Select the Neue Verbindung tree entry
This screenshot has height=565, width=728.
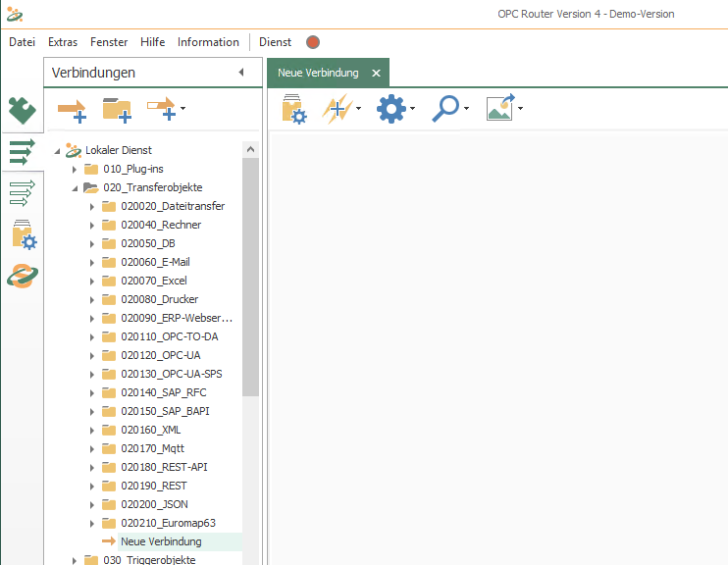coord(161,541)
